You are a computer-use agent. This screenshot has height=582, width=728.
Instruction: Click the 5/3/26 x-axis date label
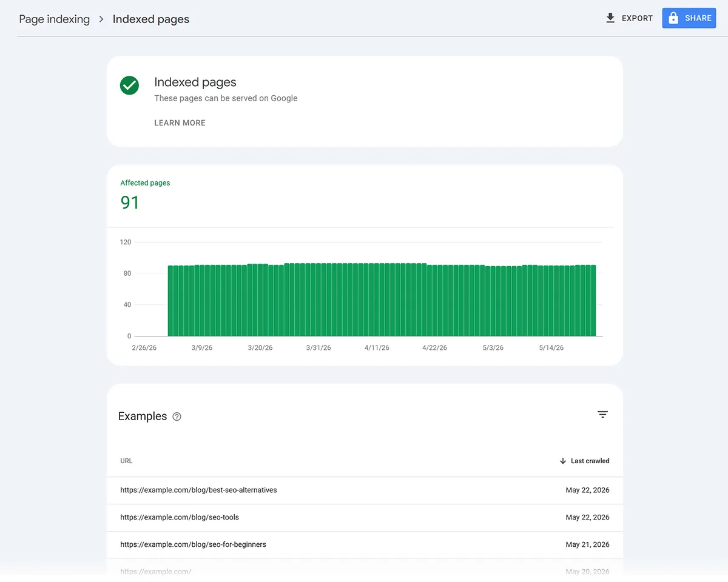pyautogui.click(x=493, y=348)
